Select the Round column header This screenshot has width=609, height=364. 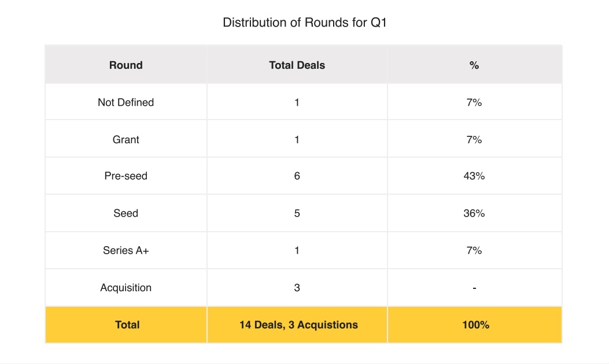tap(126, 65)
